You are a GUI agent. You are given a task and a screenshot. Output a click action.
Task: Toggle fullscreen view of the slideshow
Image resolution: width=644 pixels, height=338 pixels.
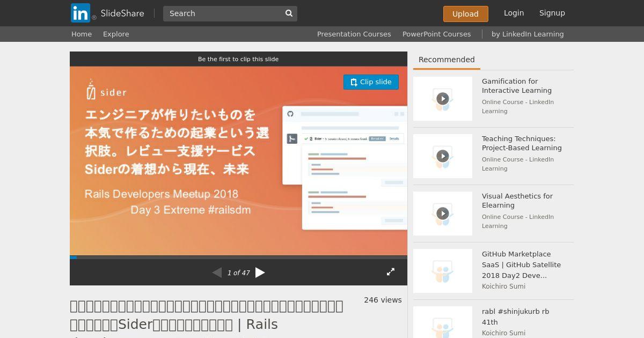[x=391, y=272]
